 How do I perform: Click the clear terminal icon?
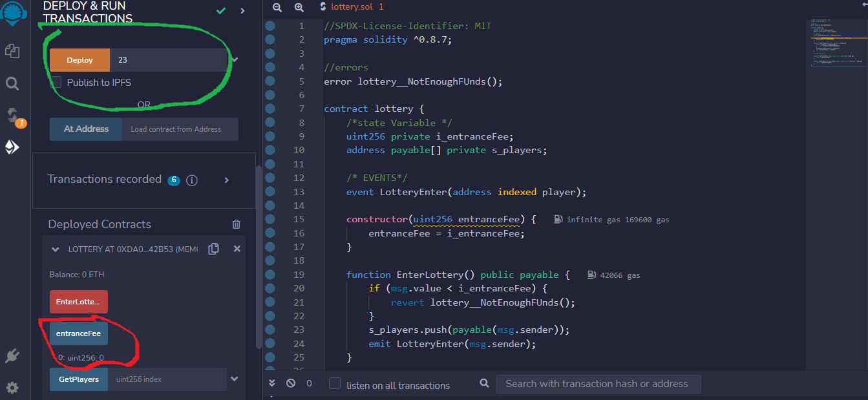[291, 383]
